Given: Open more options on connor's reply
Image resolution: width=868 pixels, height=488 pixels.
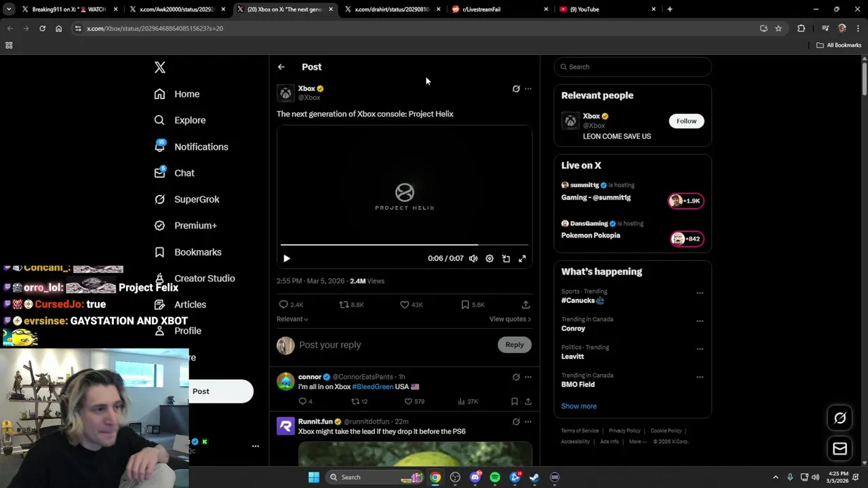Looking at the screenshot, I should pos(528,377).
